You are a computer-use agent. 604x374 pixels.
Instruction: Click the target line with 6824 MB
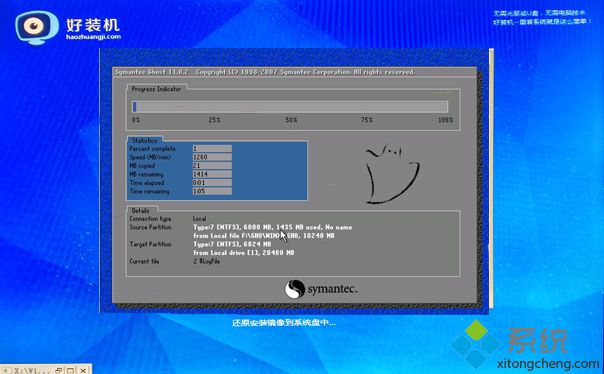(x=232, y=244)
